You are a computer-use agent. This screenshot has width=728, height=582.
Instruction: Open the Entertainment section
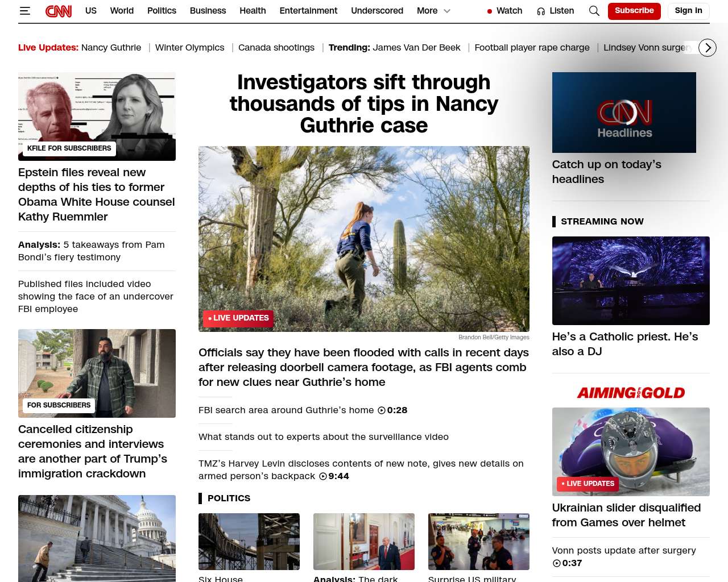pos(308,11)
